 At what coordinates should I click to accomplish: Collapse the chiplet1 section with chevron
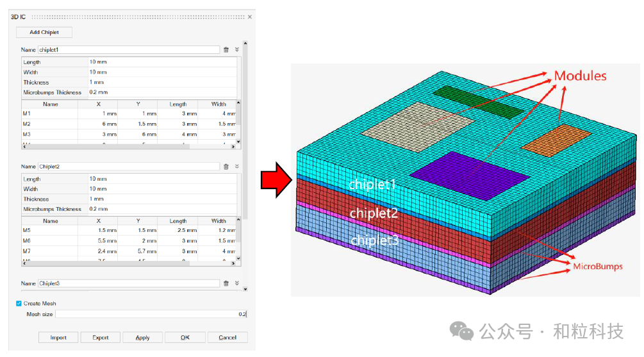[237, 49]
